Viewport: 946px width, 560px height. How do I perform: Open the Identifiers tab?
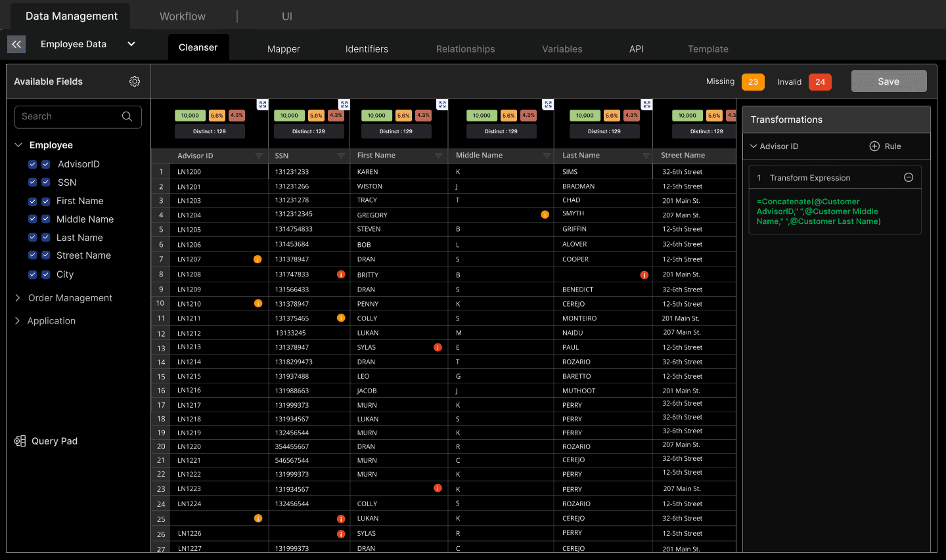tap(367, 49)
